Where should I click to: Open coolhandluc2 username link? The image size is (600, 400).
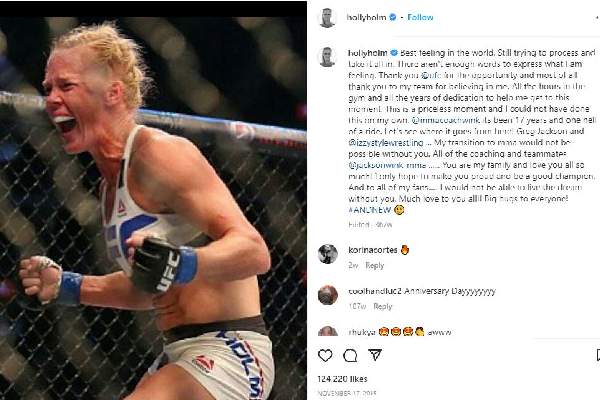click(x=375, y=291)
